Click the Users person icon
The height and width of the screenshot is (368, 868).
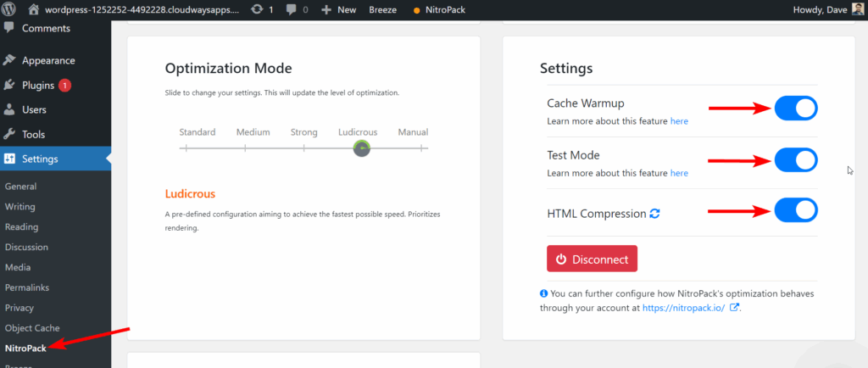[8, 109]
